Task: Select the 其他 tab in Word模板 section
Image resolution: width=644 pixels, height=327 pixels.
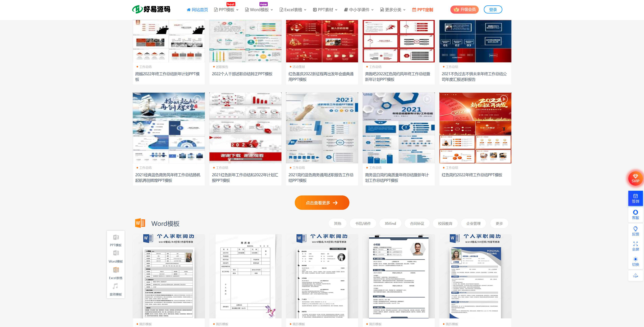Action: [338, 223]
